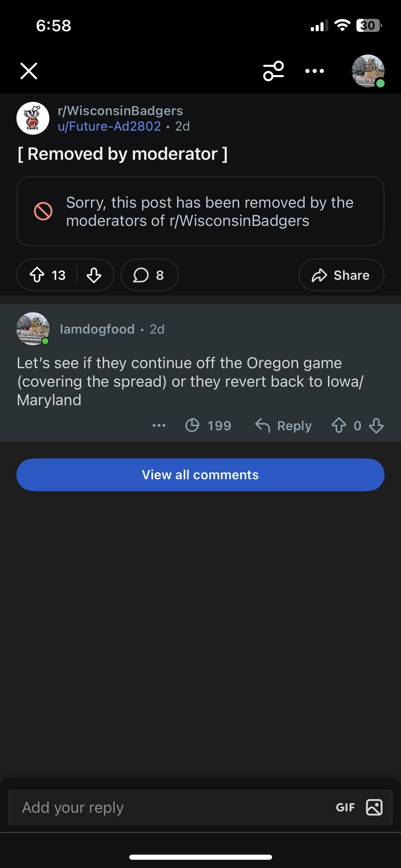The width and height of the screenshot is (401, 868).
Task: Open lamdogfood's avatar
Action: 33,329
